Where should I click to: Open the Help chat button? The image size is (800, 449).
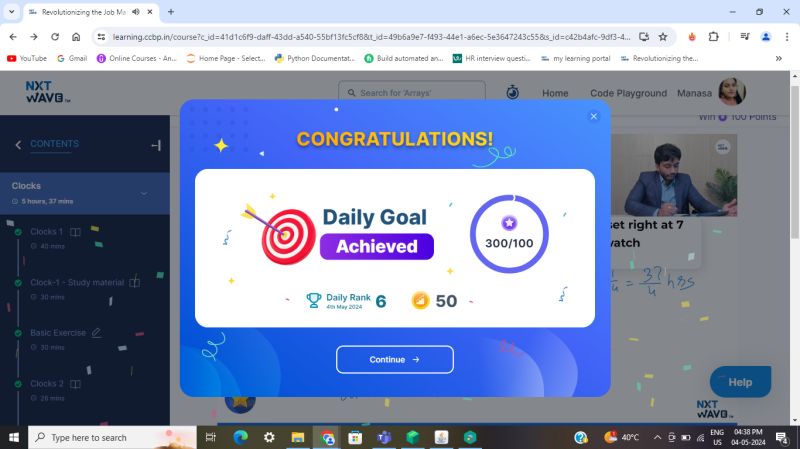pyautogui.click(x=740, y=382)
